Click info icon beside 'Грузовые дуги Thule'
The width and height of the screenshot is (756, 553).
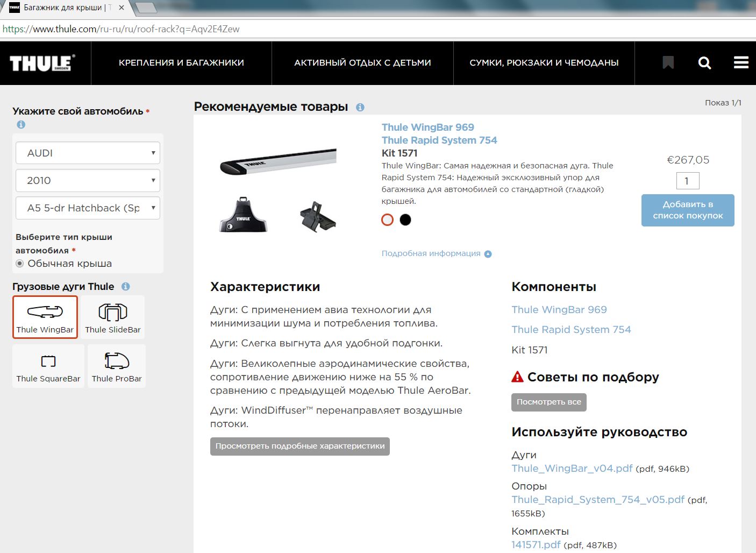(125, 287)
